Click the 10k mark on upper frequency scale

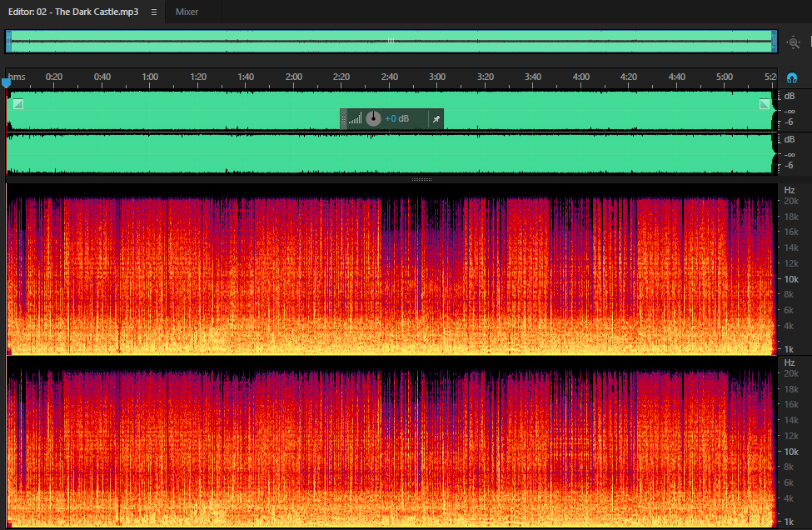[x=791, y=279]
